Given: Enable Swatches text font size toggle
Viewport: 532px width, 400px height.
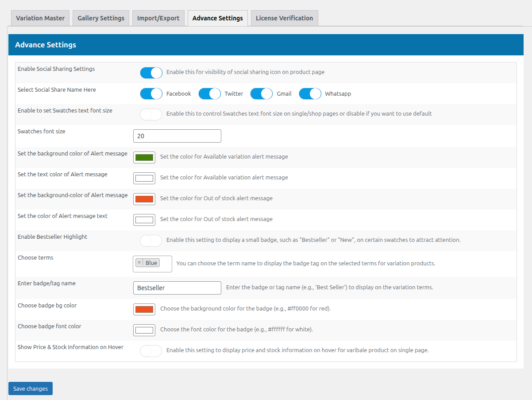Looking at the screenshot, I should [151, 114].
